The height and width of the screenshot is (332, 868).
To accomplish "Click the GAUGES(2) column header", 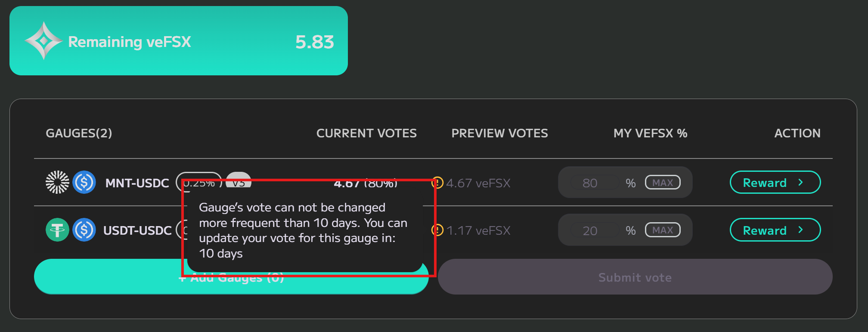I will click(79, 133).
